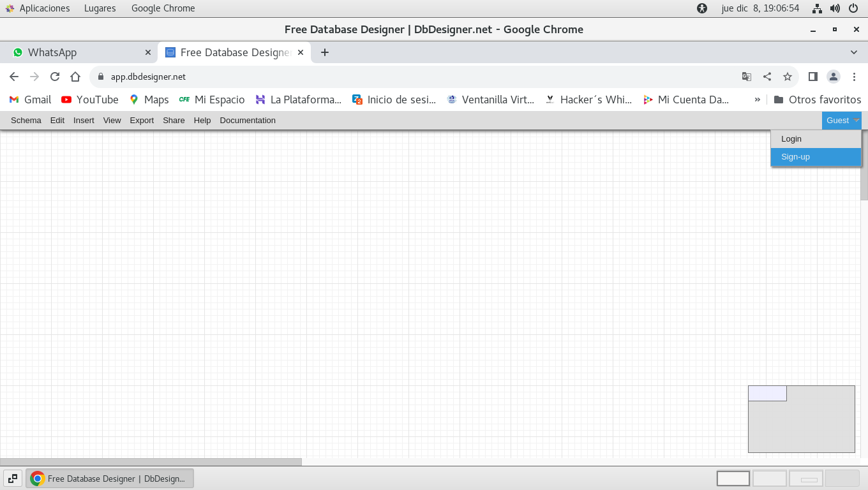Open the YouTube bookmark
868x490 pixels.
(90, 100)
